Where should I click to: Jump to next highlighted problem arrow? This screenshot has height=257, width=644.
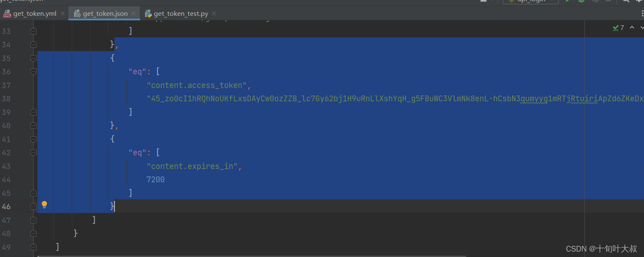642,28
